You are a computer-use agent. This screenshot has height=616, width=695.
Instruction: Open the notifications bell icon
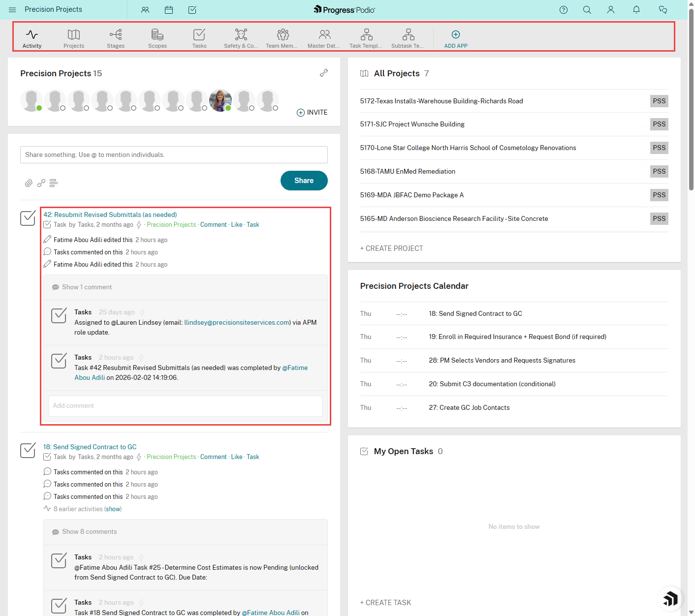point(636,10)
